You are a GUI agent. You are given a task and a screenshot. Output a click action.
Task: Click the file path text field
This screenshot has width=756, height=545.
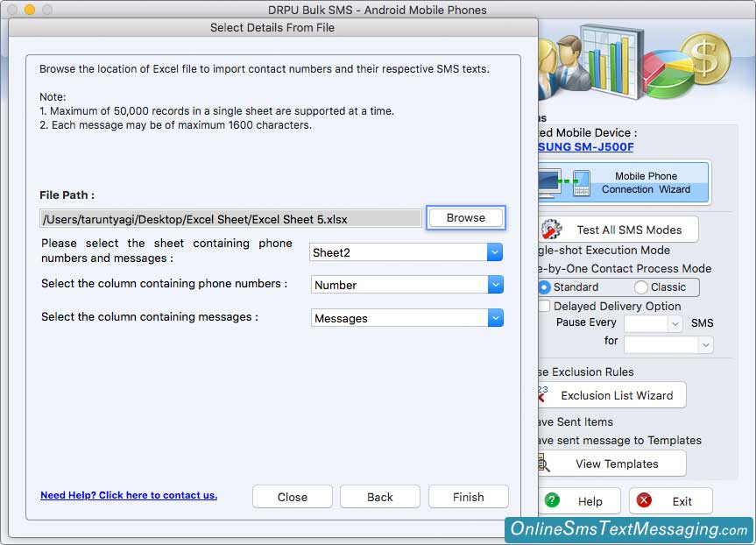coord(231,219)
